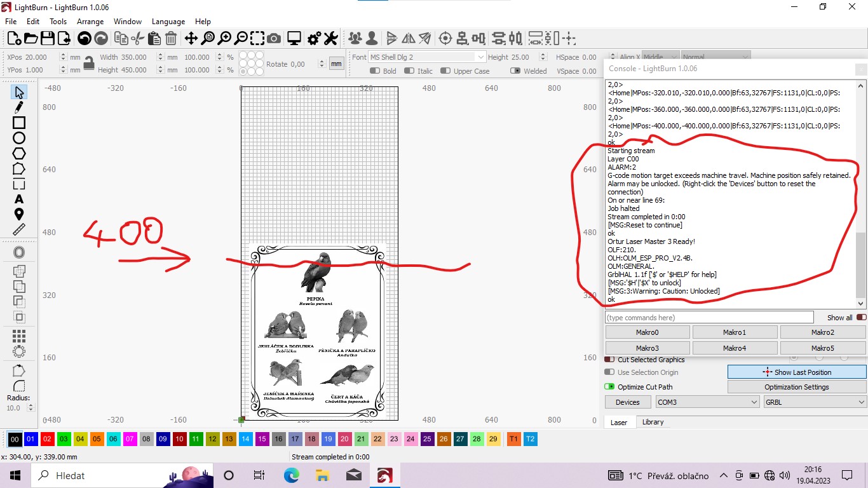Click the camera capture icon in toolbar
The image size is (868, 488).
[x=274, y=39]
